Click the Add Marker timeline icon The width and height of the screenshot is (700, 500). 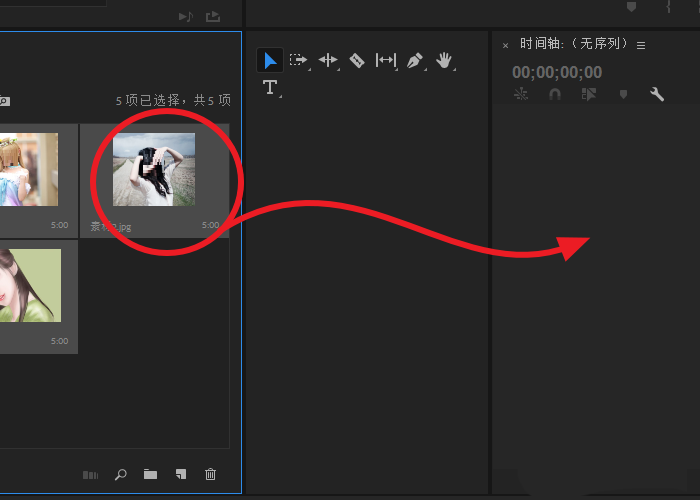coord(623,94)
